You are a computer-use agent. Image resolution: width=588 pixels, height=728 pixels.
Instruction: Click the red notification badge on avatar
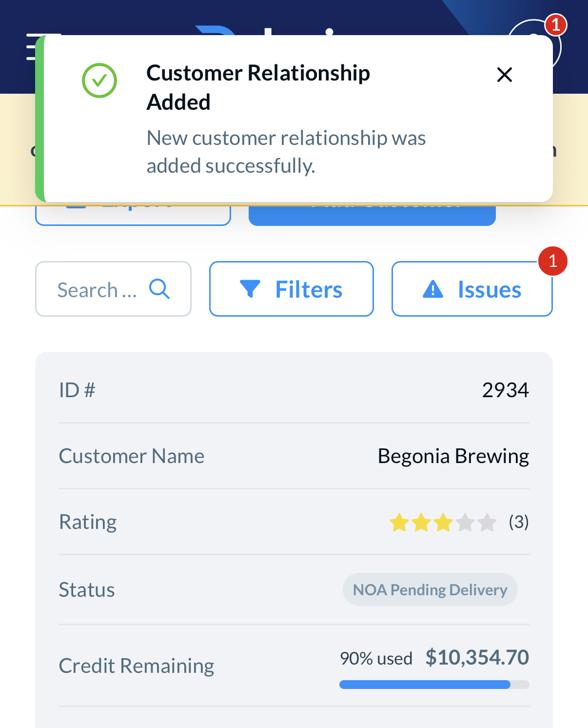(x=555, y=24)
